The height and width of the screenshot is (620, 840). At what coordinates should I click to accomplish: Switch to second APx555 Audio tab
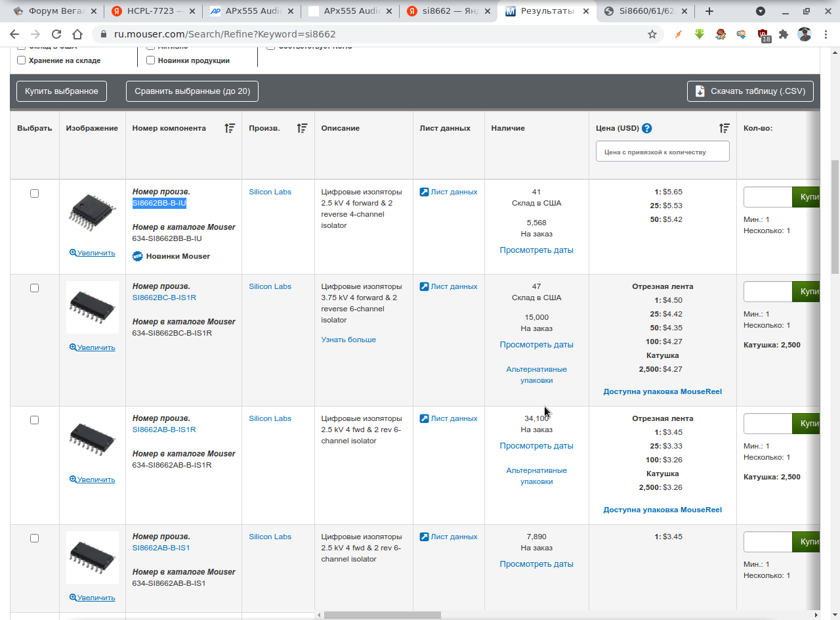point(349,11)
